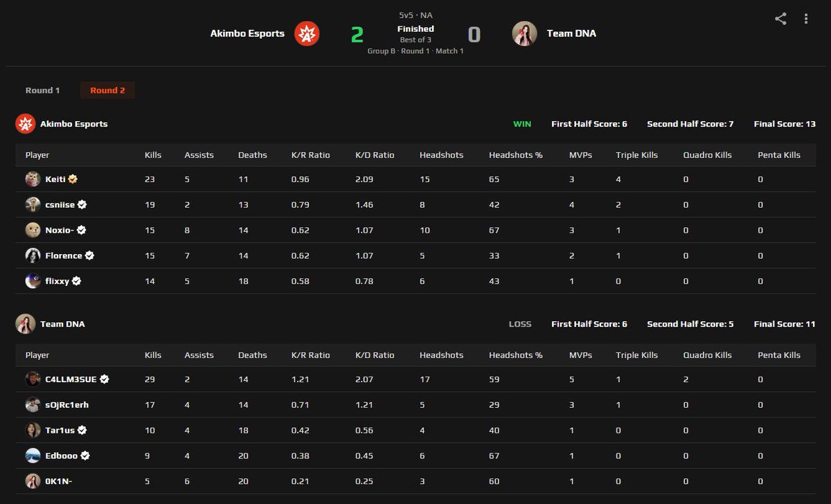Click Noxio-'s player avatar
831x504 pixels.
click(x=33, y=230)
